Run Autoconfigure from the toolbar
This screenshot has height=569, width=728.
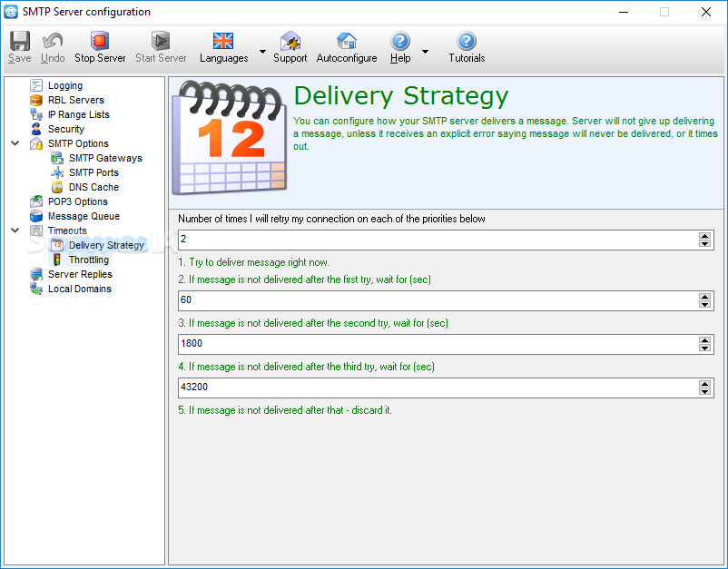(x=347, y=47)
